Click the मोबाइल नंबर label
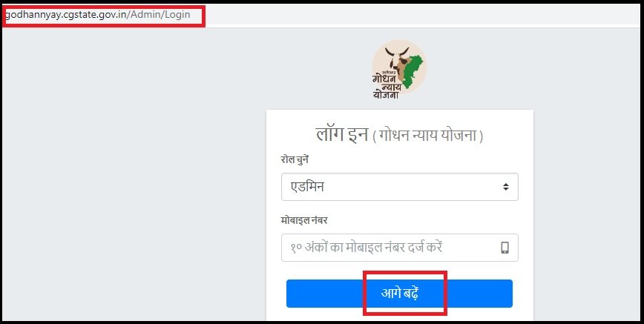Viewport: 644px width, 324px height. 304,220
